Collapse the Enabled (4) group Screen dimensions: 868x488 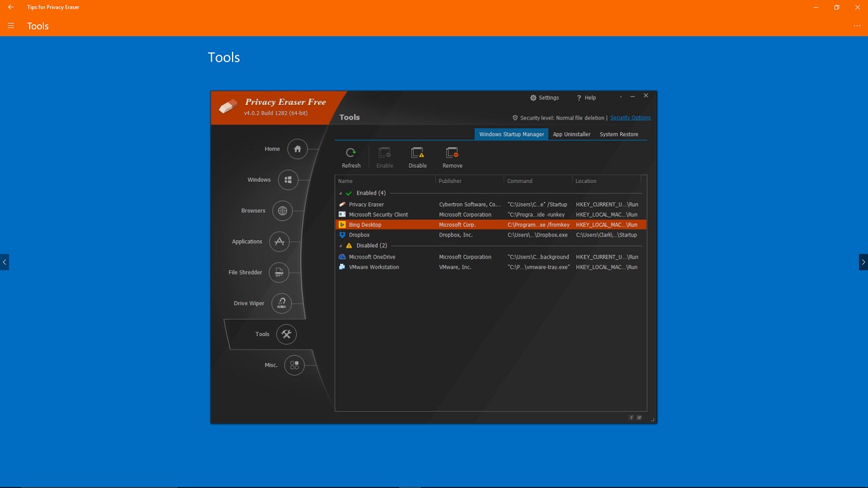(x=341, y=193)
